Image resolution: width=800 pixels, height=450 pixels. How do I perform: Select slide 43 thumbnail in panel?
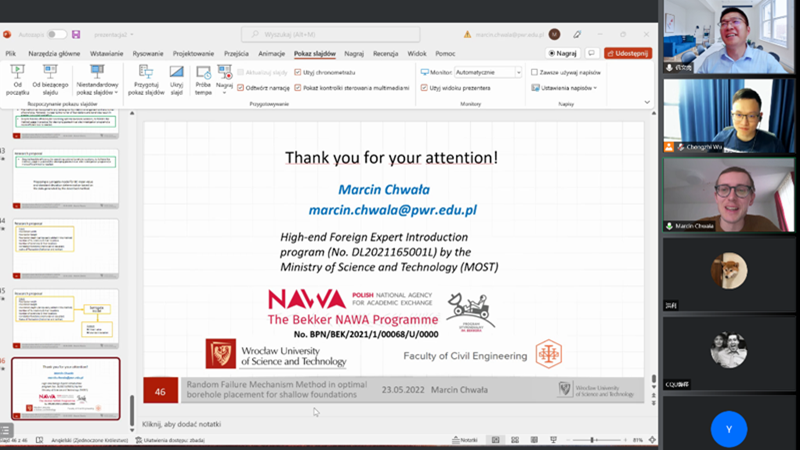click(66, 179)
